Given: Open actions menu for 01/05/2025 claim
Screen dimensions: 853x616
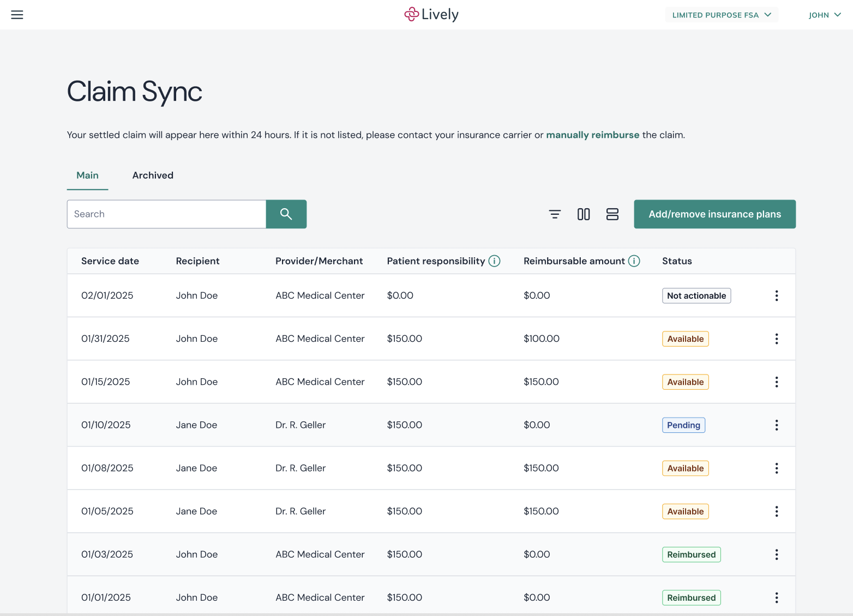Looking at the screenshot, I should point(777,511).
